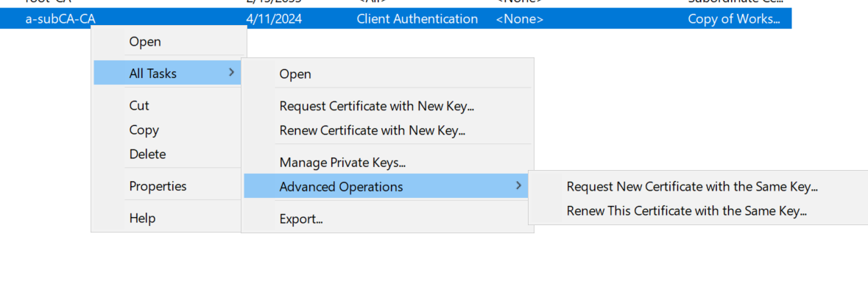Click the All Tasks submenu arrow
Image resolution: width=868 pixels, height=287 pixels.
tap(231, 72)
